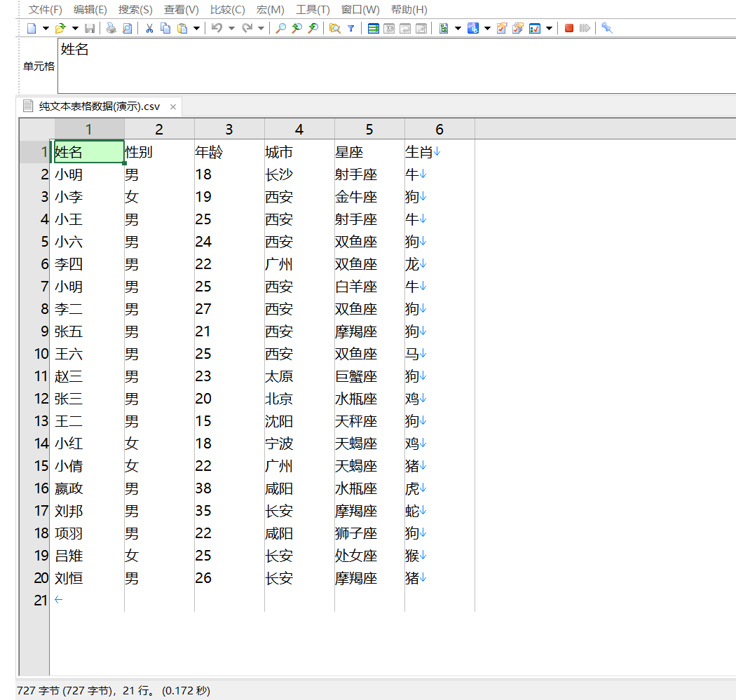Open the 帮助(H) menu
The height and width of the screenshot is (700, 736).
tap(409, 10)
